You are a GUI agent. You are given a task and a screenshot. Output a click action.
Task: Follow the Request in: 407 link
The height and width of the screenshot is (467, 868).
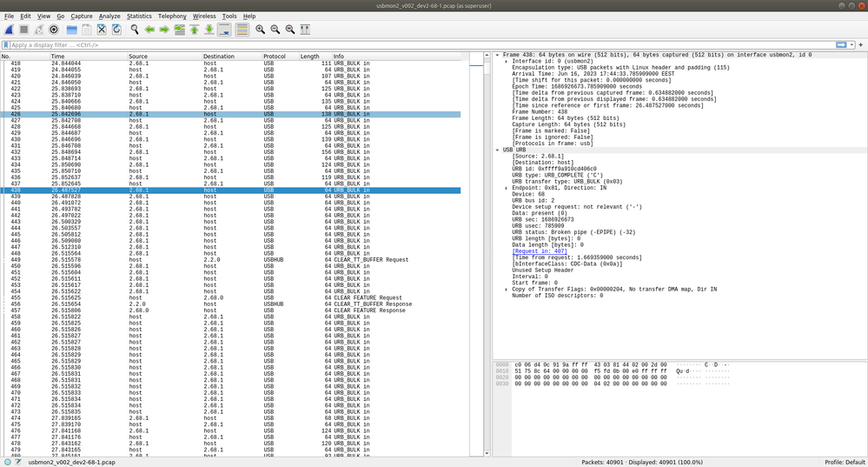pyautogui.click(x=540, y=251)
